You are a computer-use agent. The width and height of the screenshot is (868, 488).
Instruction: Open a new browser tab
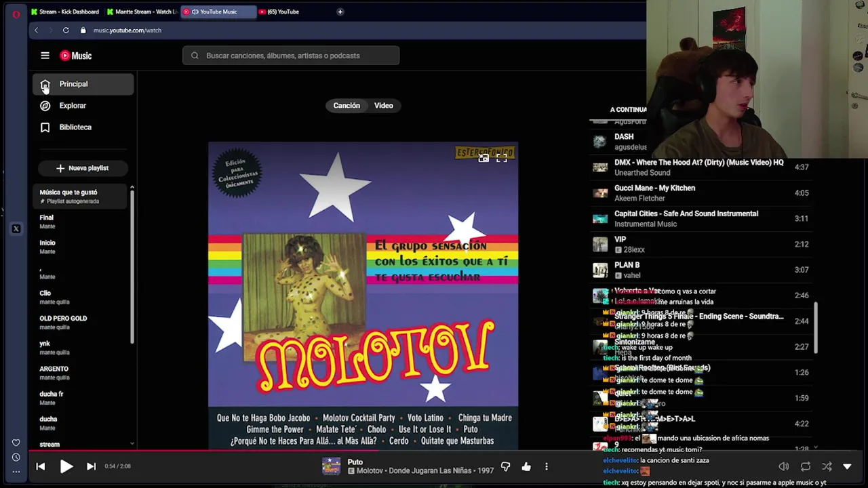click(x=340, y=12)
